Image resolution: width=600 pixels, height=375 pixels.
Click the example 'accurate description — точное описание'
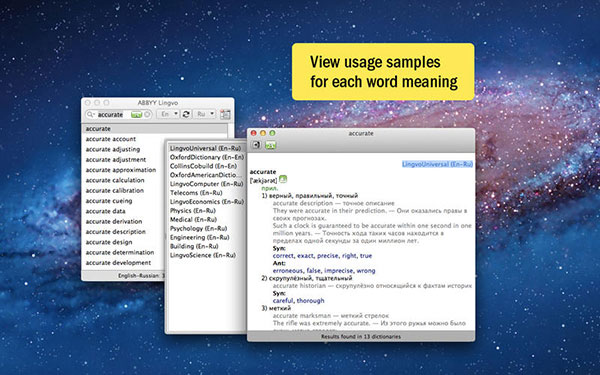pyautogui.click(x=333, y=203)
